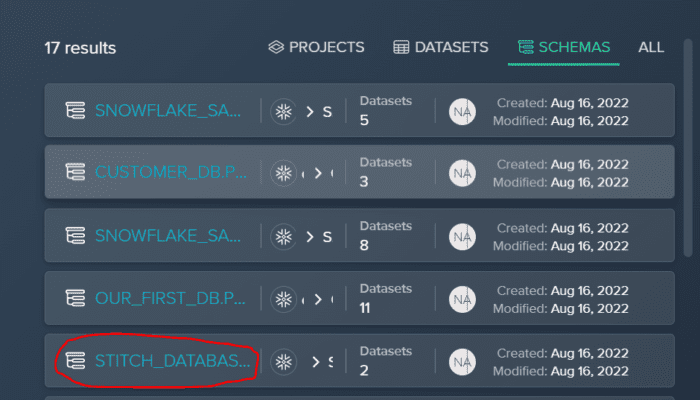Image resolution: width=700 pixels, height=400 pixels.
Task: Click schema icon beside CUSTOMER_DB.P...
Action: (x=75, y=172)
